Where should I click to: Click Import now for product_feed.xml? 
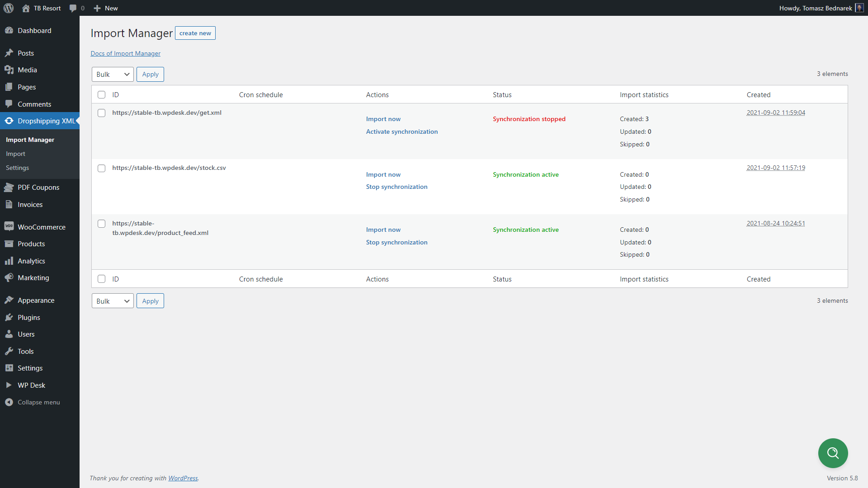(383, 230)
